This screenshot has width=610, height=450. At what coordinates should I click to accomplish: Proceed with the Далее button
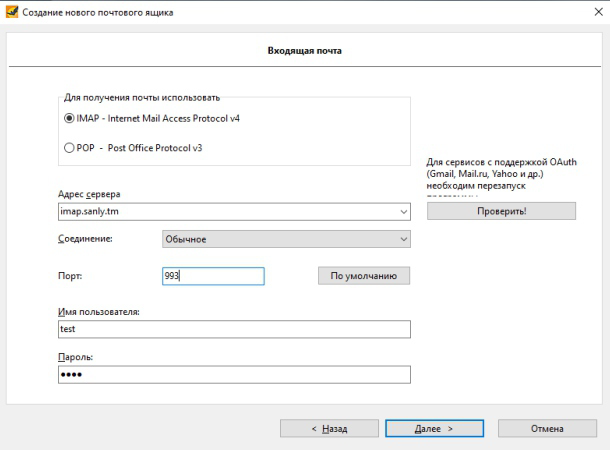point(435,429)
